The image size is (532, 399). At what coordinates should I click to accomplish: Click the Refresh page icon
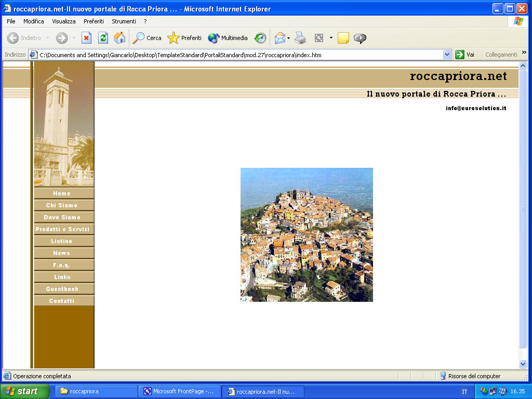103,38
